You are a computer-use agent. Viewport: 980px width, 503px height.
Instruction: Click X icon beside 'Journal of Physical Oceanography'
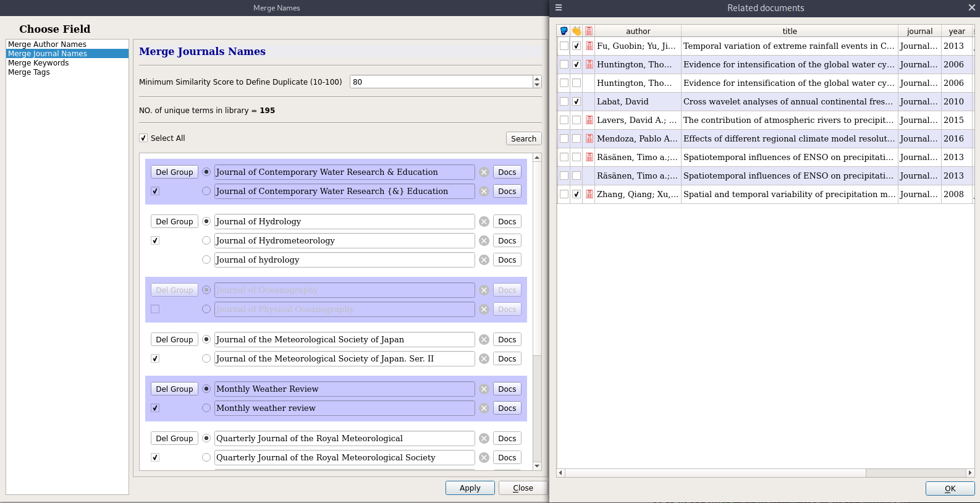[484, 310]
